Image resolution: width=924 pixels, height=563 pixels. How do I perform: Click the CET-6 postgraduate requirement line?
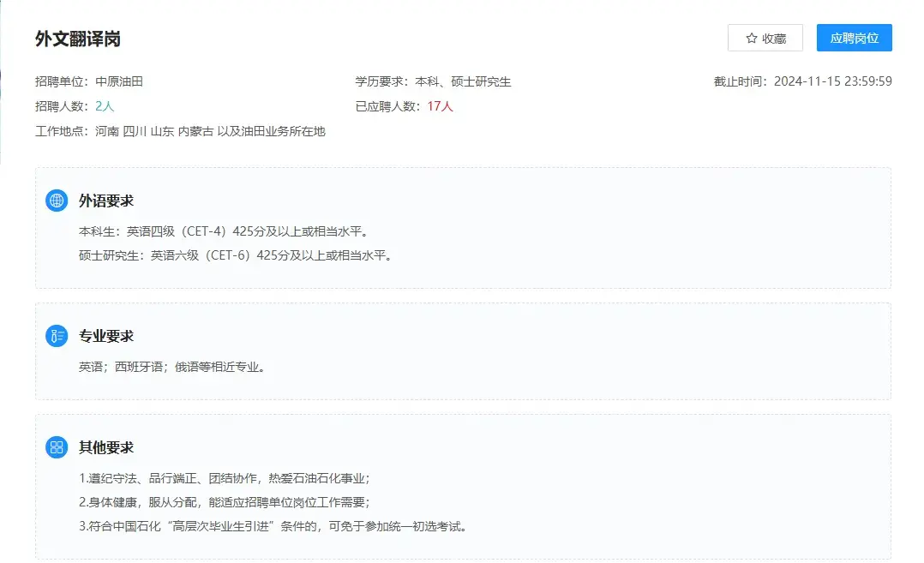click(236, 255)
